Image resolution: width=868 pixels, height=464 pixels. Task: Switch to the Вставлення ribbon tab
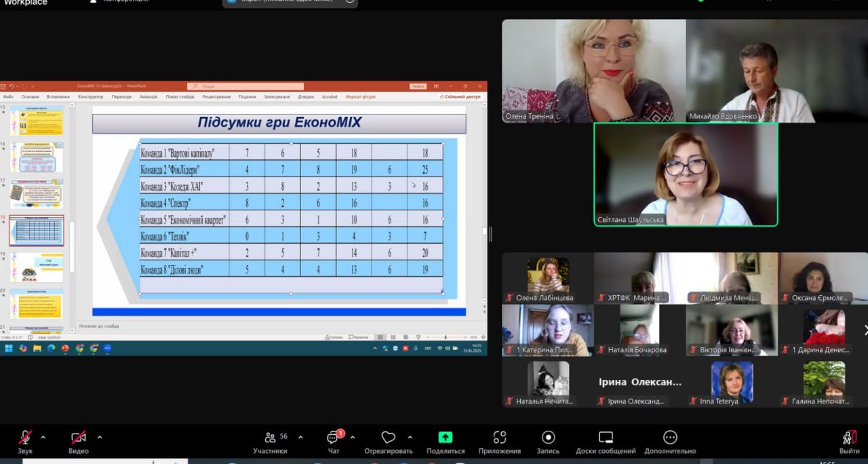(58, 97)
